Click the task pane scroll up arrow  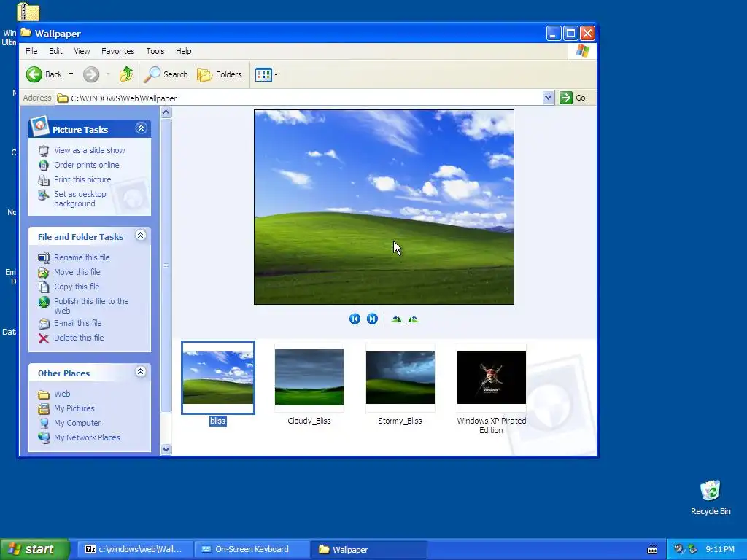coord(166,112)
